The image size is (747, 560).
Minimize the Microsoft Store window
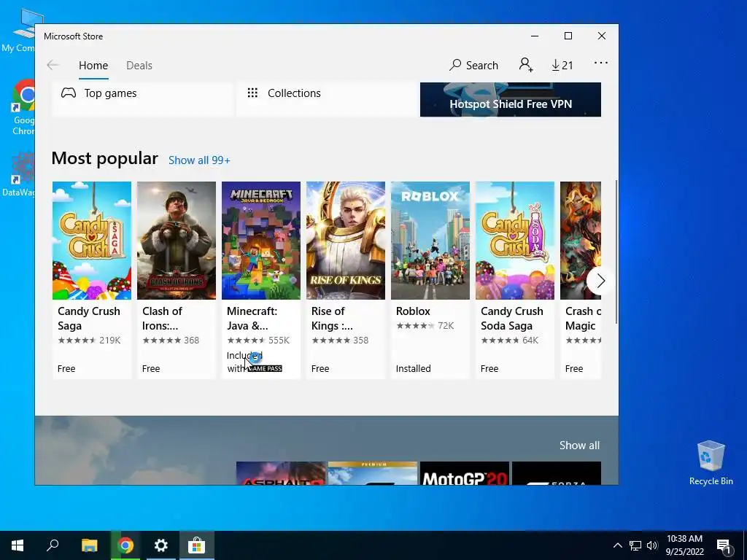(535, 36)
